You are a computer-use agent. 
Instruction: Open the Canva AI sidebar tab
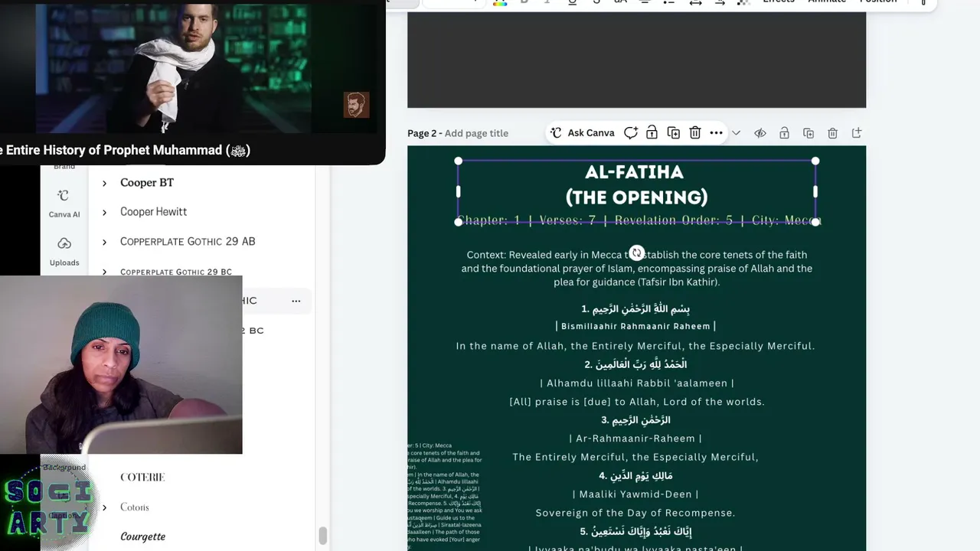coord(64,203)
